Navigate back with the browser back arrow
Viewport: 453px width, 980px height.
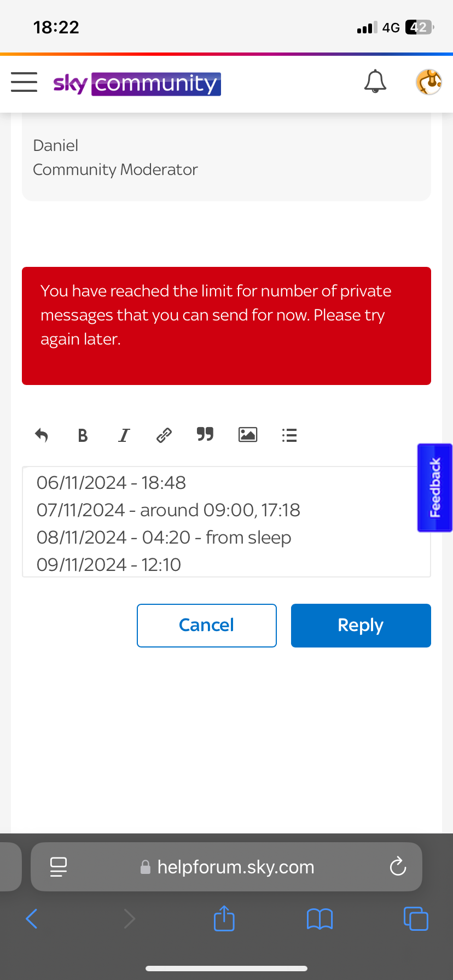point(31,919)
